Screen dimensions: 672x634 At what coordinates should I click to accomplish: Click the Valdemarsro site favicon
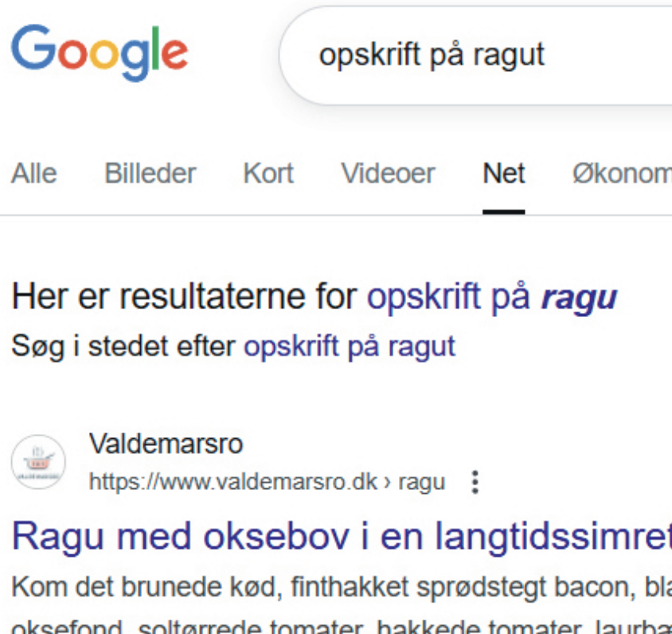(38, 462)
